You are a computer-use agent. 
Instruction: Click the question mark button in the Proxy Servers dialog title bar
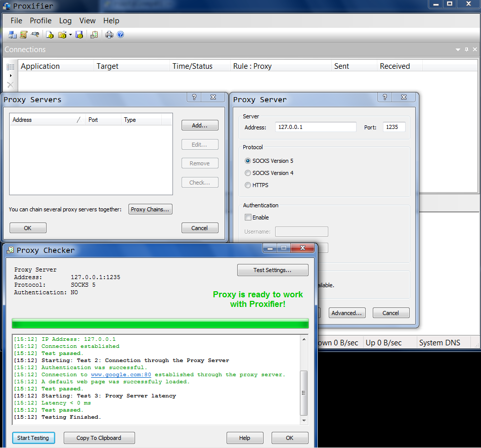[194, 97]
